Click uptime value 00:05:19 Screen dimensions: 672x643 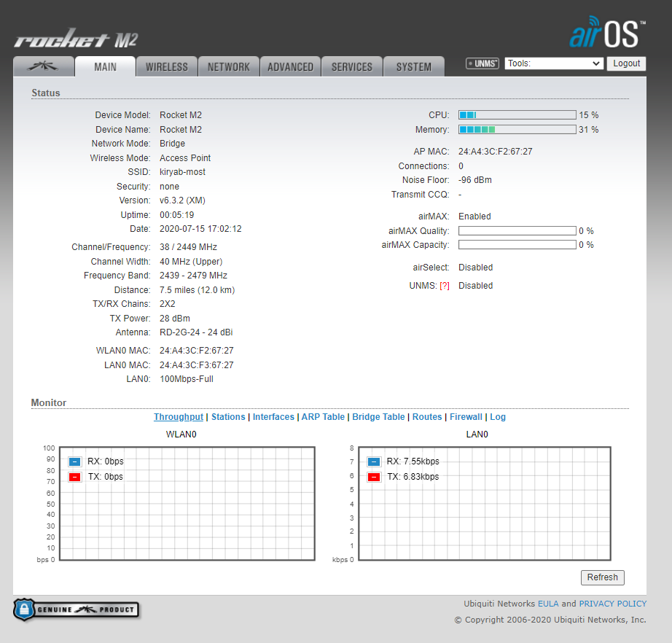(x=177, y=215)
